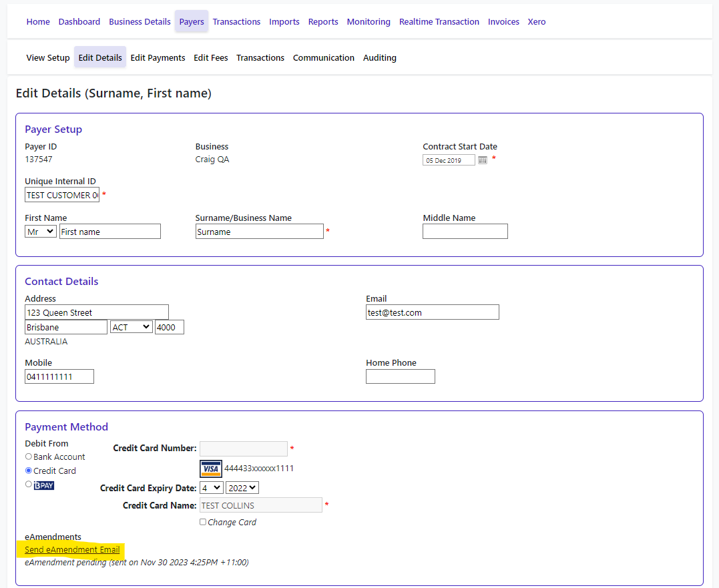Switch to the Auditing tab

pyautogui.click(x=379, y=58)
